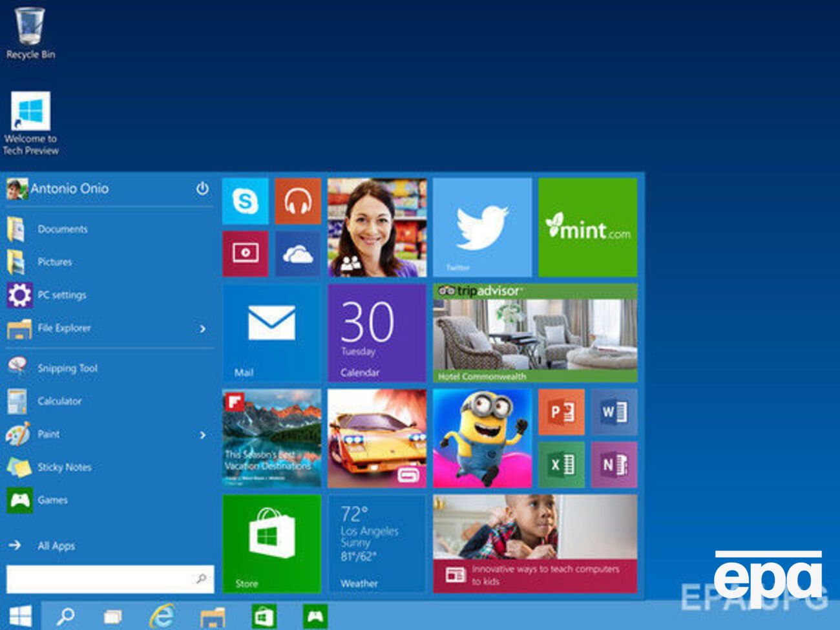Open the Music headphones tile

(298, 202)
